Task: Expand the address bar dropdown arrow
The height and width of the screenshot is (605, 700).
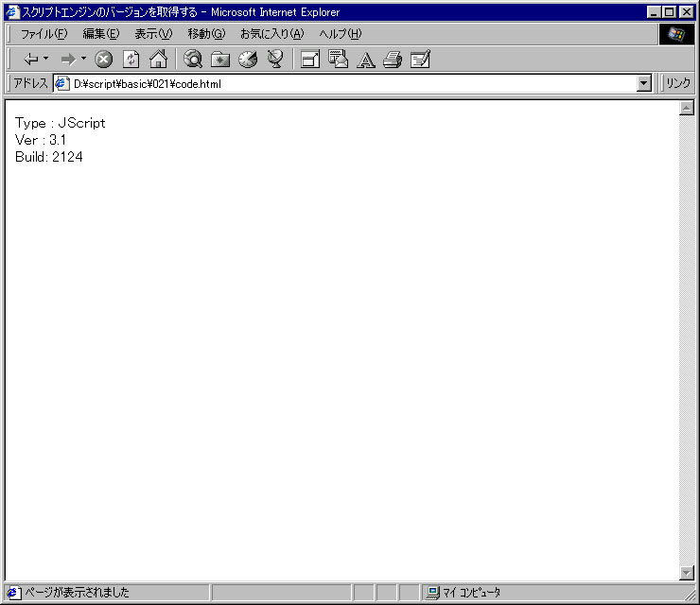Action: (644, 83)
